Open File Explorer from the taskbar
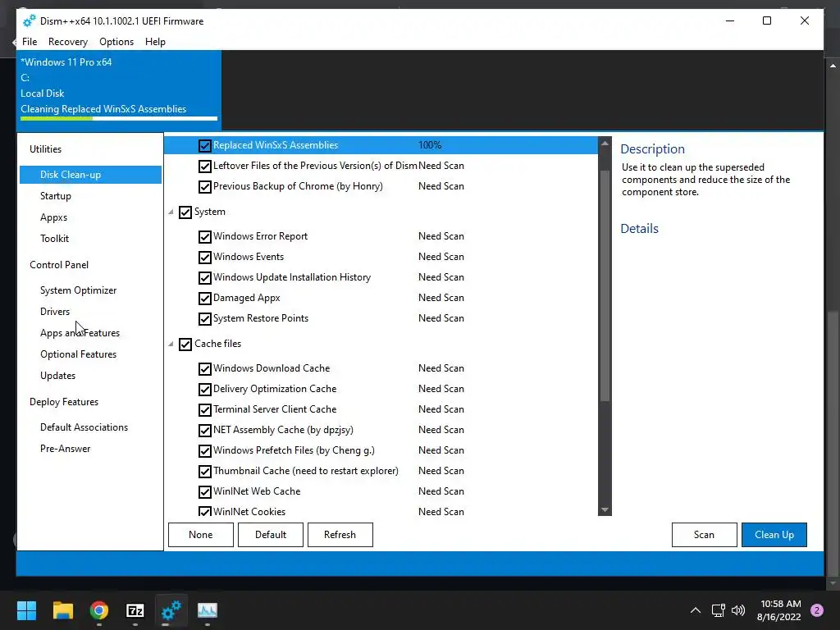The image size is (840, 630). coord(62,610)
